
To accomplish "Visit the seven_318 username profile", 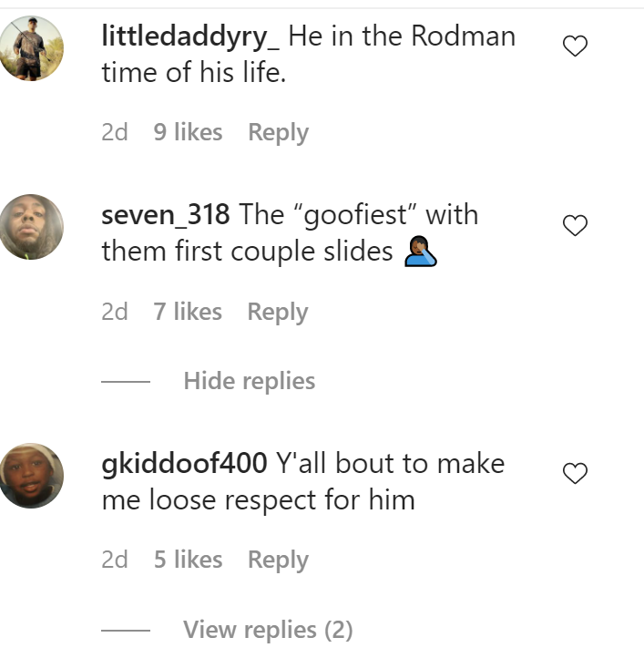I will click(165, 215).
